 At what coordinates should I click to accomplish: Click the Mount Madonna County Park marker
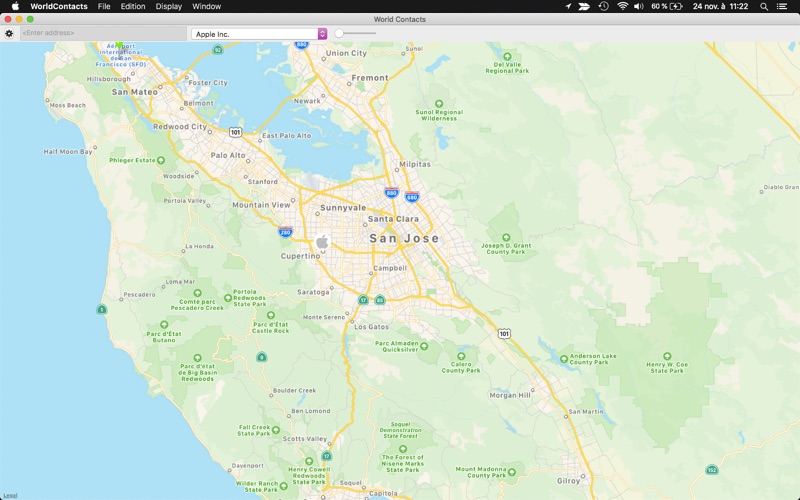(x=512, y=472)
